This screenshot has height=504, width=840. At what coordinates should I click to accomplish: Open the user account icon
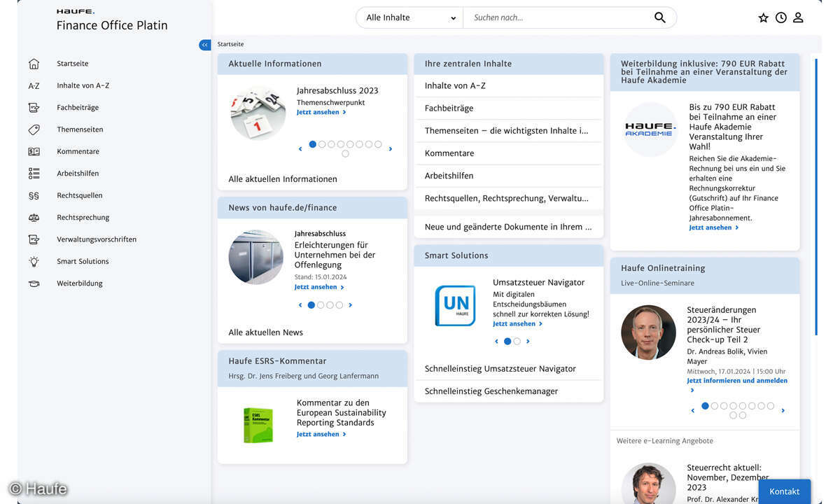798,17
